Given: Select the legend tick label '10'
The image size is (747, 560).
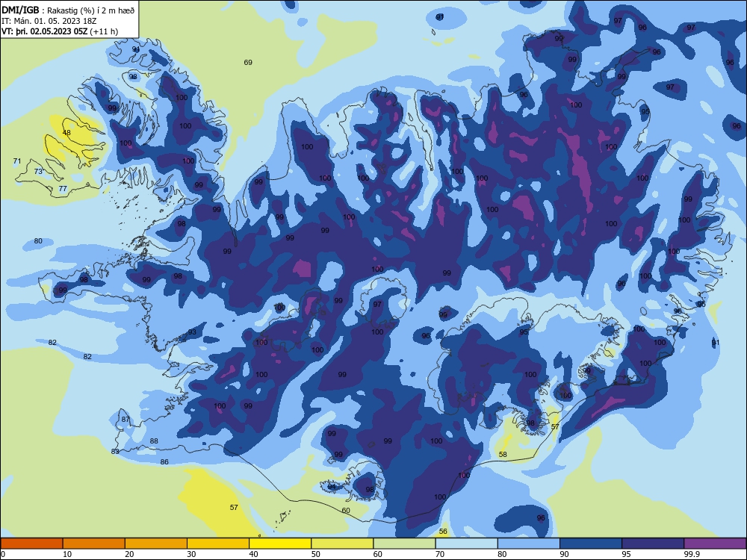Looking at the screenshot, I should 67,554.
